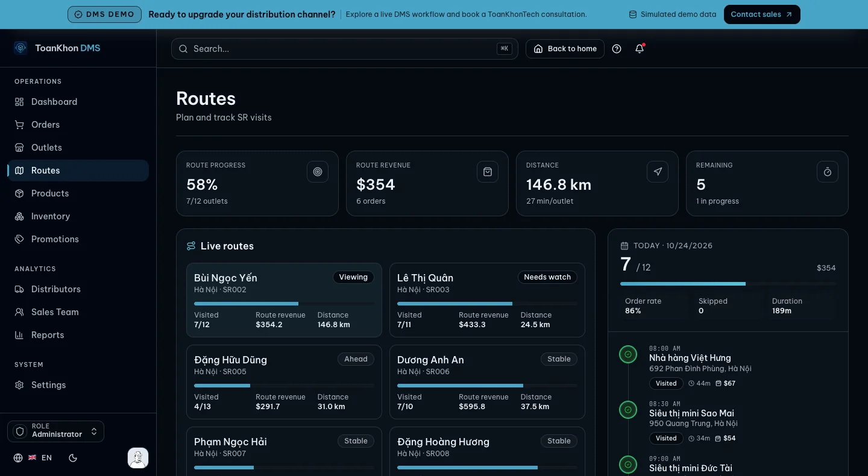Click Siêu thị mini Sao Mai check circle
Screen dimensions: 868x476
click(x=628, y=410)
